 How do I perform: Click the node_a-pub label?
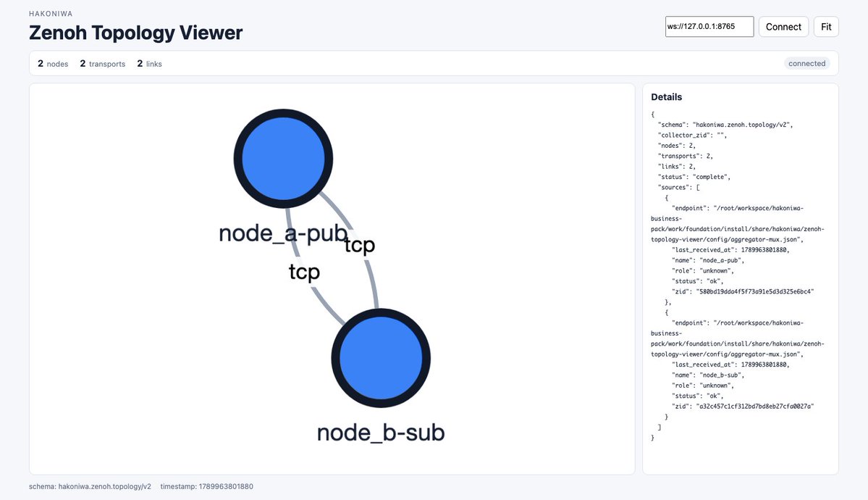[x=283, y=233]
